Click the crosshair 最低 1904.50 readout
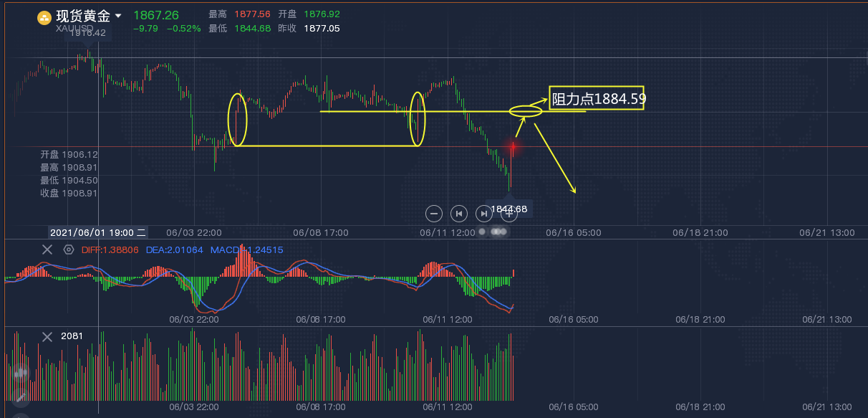Screen dimensions: 868x418 69,180
